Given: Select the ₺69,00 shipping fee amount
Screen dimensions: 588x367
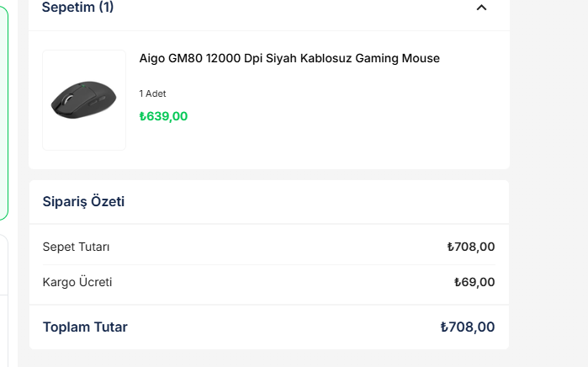Looking at the screenshot, I should pyautogui.click(x=474, y=282).
